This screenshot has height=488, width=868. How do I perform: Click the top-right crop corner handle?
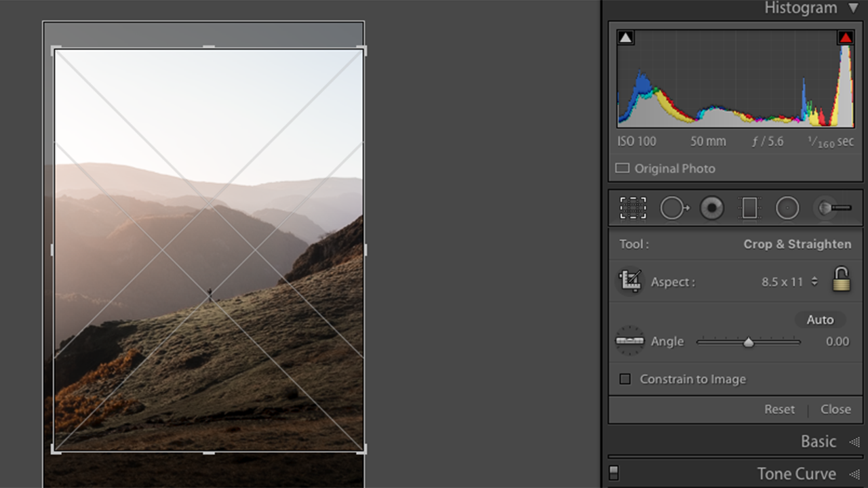[x=362, y=50]
